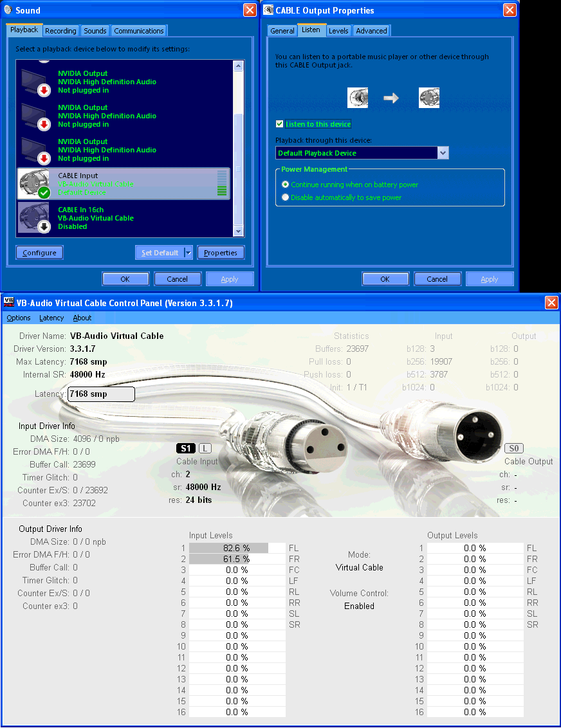Select Disable automatically to save power
The width and height of the screenshot is (561, 728).
pyautogui.click(x=285, y=197)
